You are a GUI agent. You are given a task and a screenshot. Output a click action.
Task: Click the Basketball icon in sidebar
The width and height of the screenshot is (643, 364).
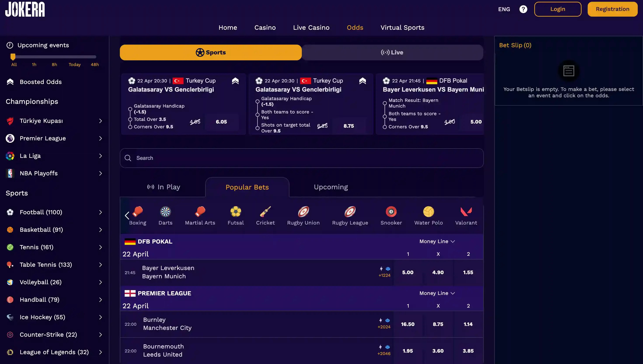pos(10,230)
